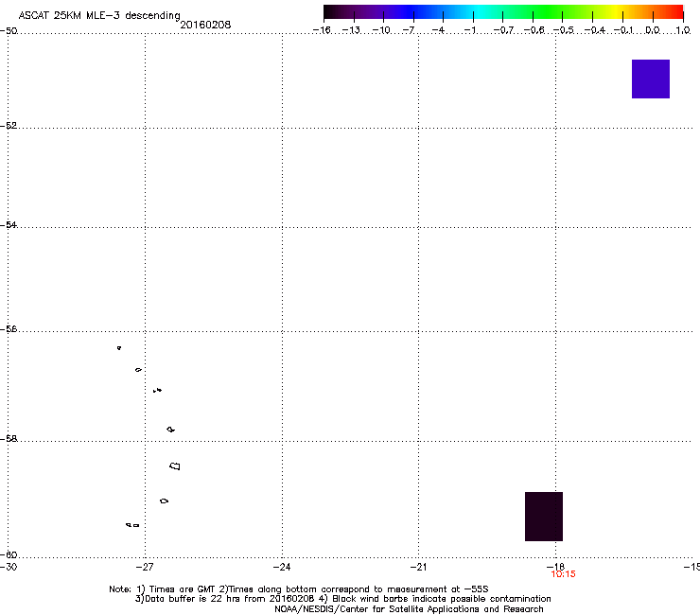Click the '-27' longitude axis label

[145, 567]
